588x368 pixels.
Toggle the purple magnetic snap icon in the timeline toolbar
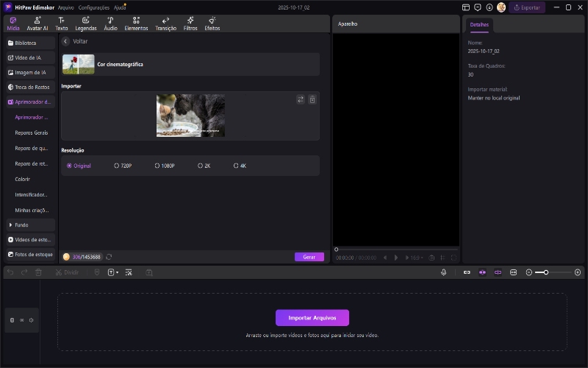click(482, 272)
